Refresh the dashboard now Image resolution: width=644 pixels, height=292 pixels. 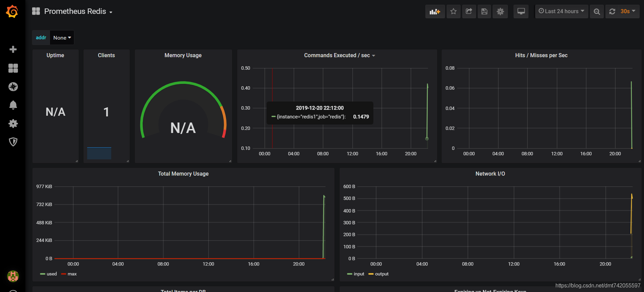pyautogui.click(x=612, y=12)
